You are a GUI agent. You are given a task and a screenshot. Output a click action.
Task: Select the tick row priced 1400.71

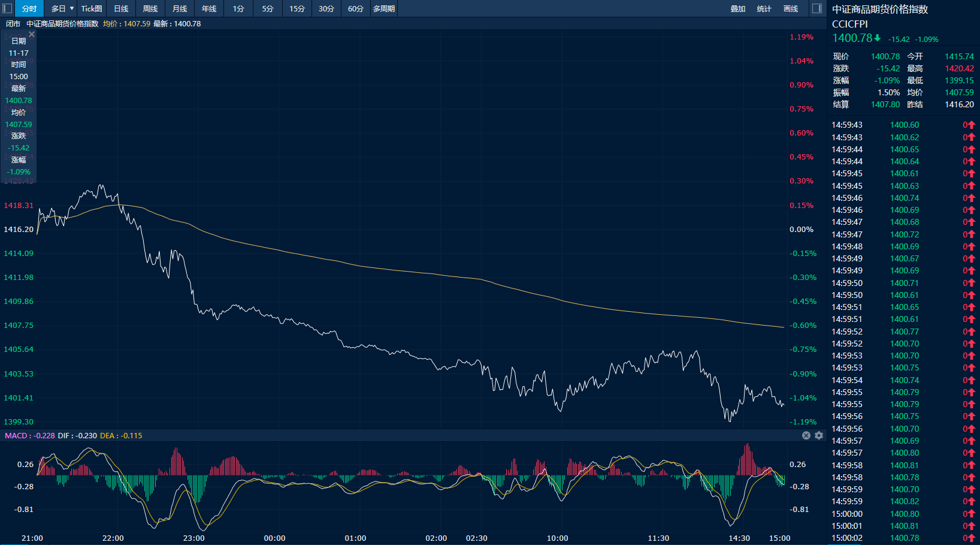coord(903,283)
